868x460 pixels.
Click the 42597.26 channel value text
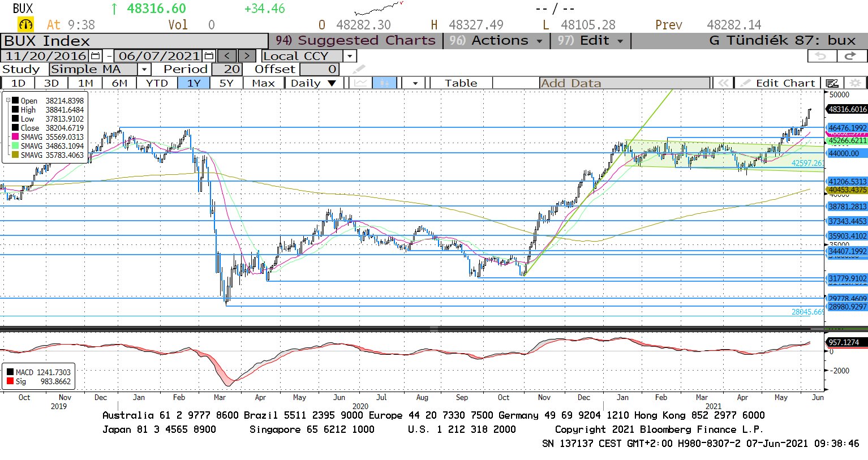pos(808,163)
